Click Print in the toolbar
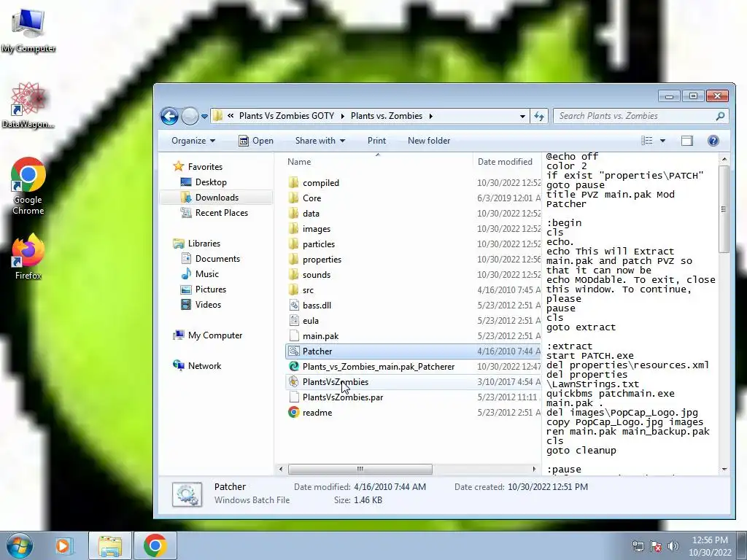The image size is (747, 560). [376, 141]
